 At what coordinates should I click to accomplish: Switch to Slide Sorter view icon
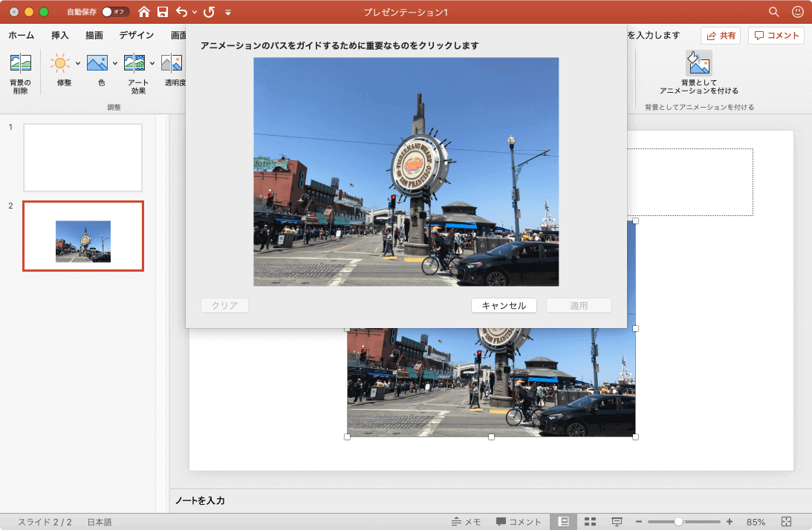tap(590, 522)
